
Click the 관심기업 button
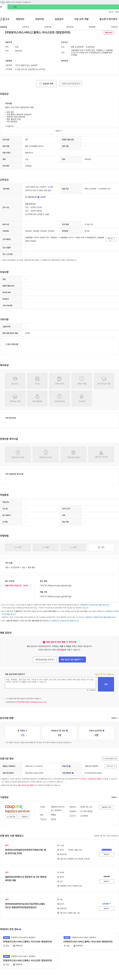(x=11, y=817)
